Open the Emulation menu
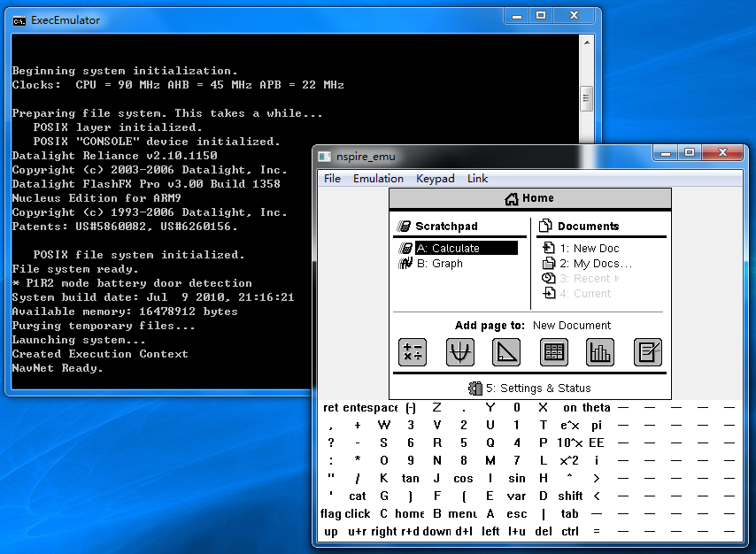756x554 pixels. click(378, 179)
